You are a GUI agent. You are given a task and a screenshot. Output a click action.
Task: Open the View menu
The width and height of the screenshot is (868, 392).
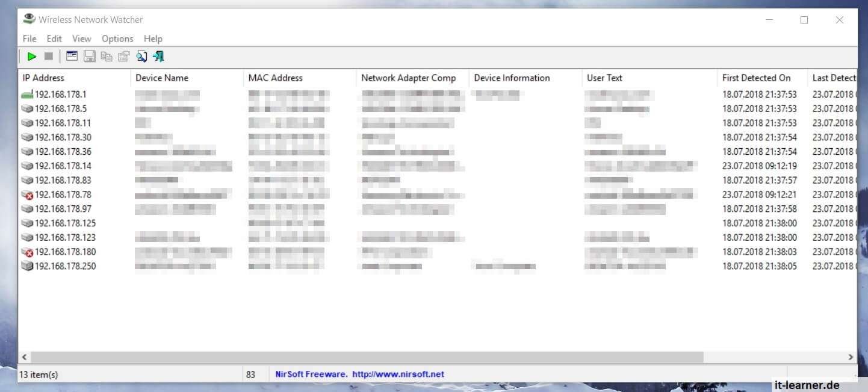82,39
